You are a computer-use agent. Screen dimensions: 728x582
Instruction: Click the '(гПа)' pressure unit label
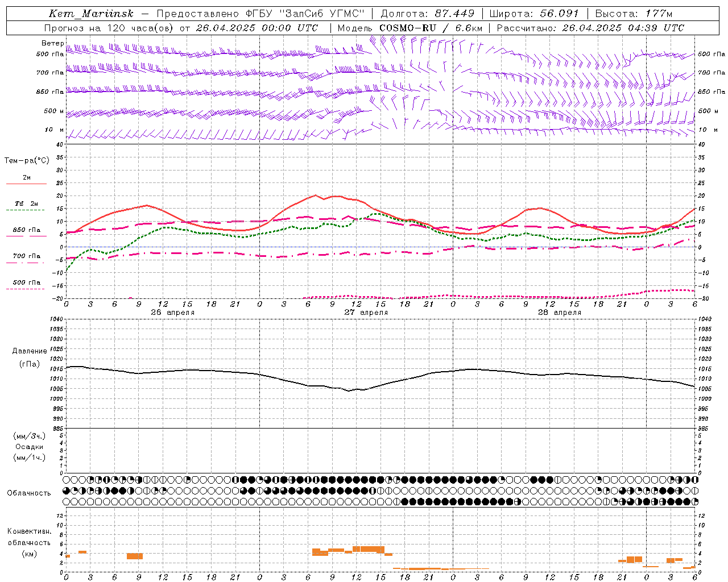[28, 364]
